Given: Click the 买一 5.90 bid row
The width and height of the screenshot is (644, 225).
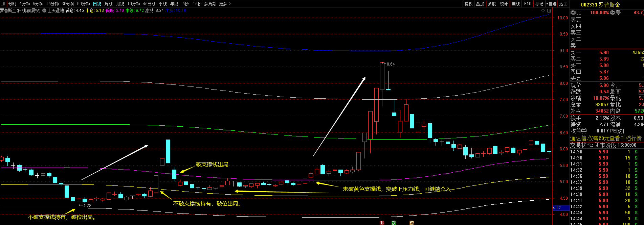Looking at the screenshot, I should click(x=607, y=52).
